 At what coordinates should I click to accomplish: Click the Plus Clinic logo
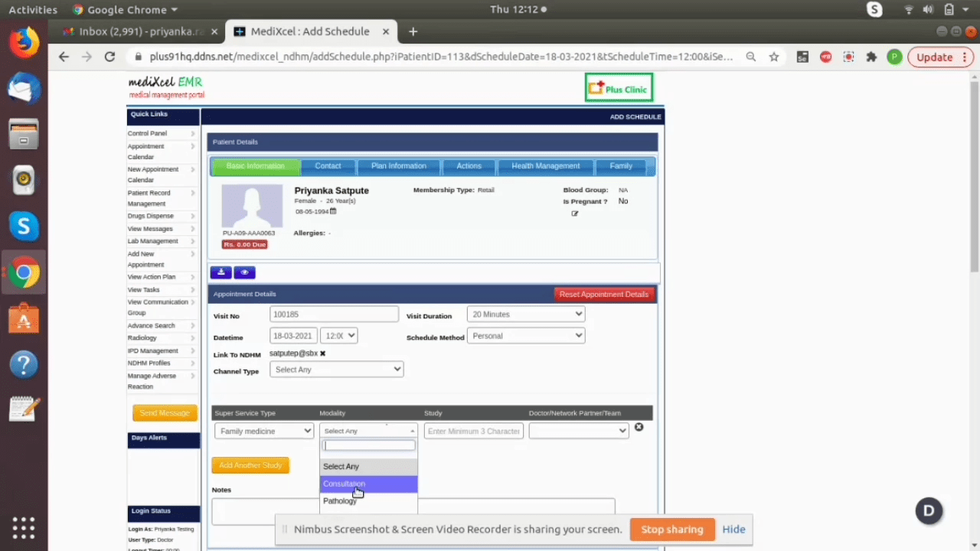tap(619, 88)
